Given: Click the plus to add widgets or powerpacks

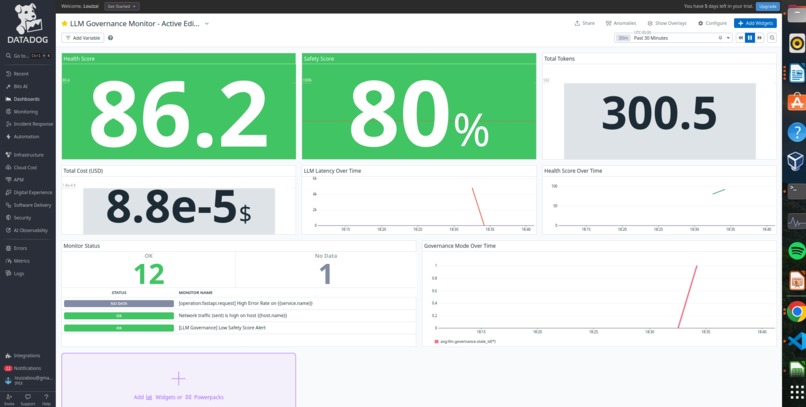Looking at the screenshot, I should pyautogui.click(x=178, y=379).
